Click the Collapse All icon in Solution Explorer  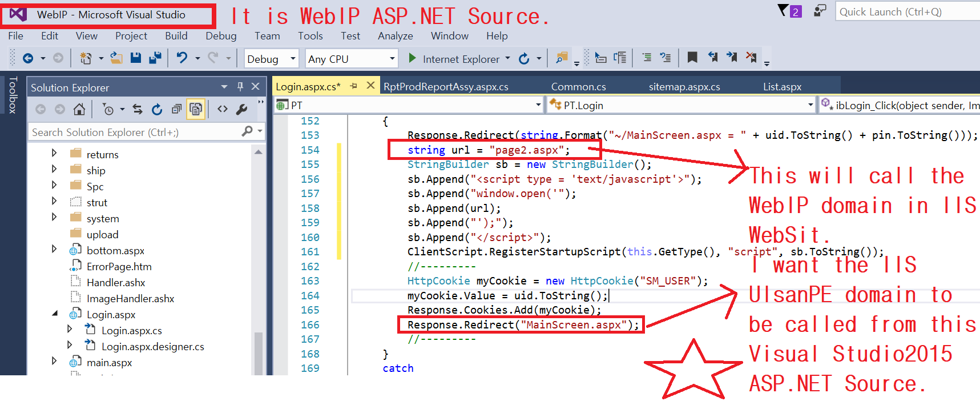click(x=177, y=109)
